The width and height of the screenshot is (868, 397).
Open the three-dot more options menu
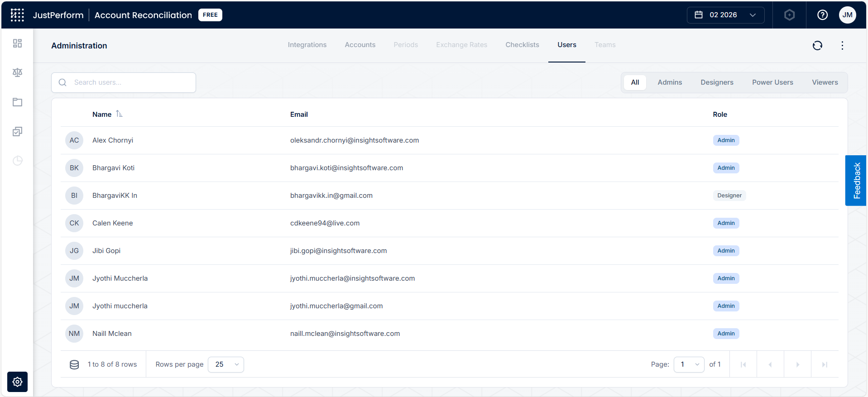pyautogui.click(x=842, y=45)
